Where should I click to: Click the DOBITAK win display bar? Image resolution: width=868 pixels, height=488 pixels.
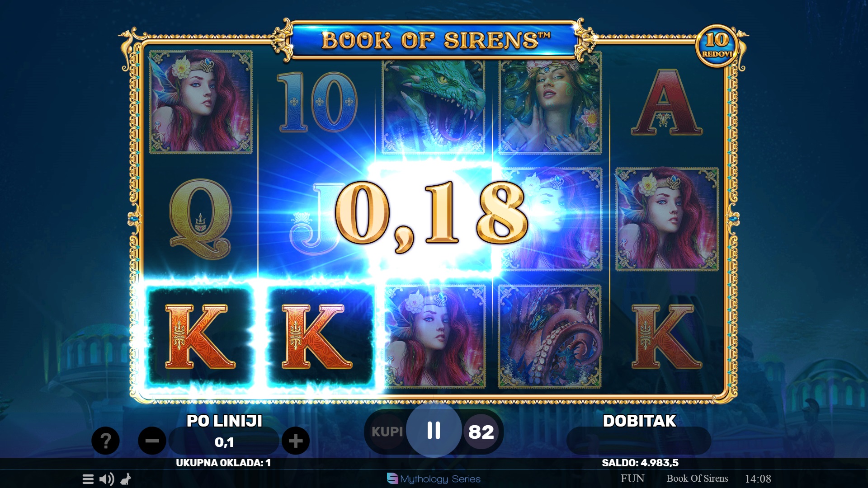(638, 440)
